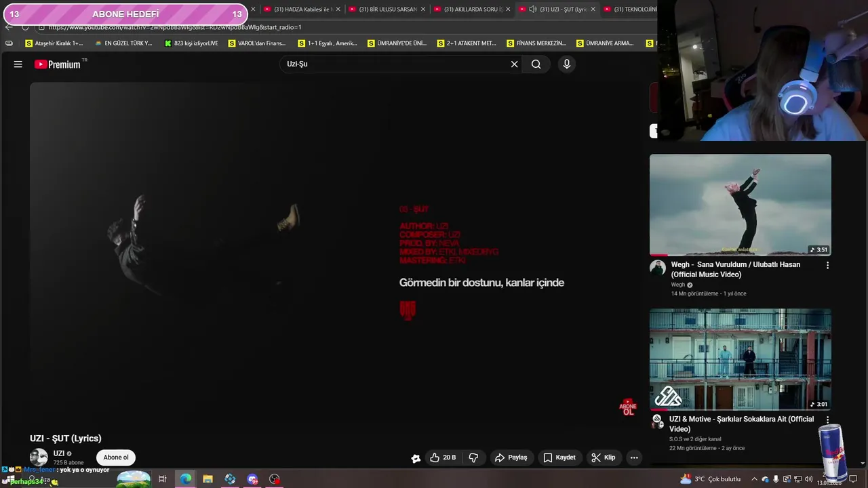The height and width of the screenshot is (488, 868).
Task: Click the UZI - ŞUT (Lyrics) video title
Action: click(66, 439)
